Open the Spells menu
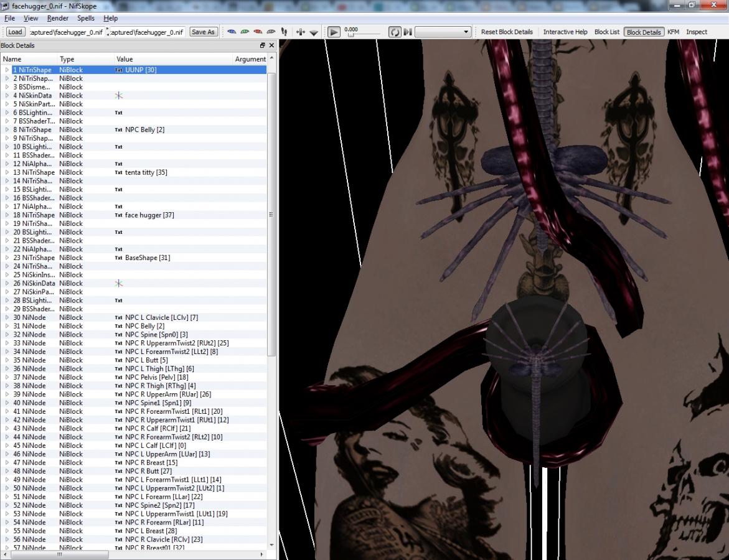 [x=85, y=18]
